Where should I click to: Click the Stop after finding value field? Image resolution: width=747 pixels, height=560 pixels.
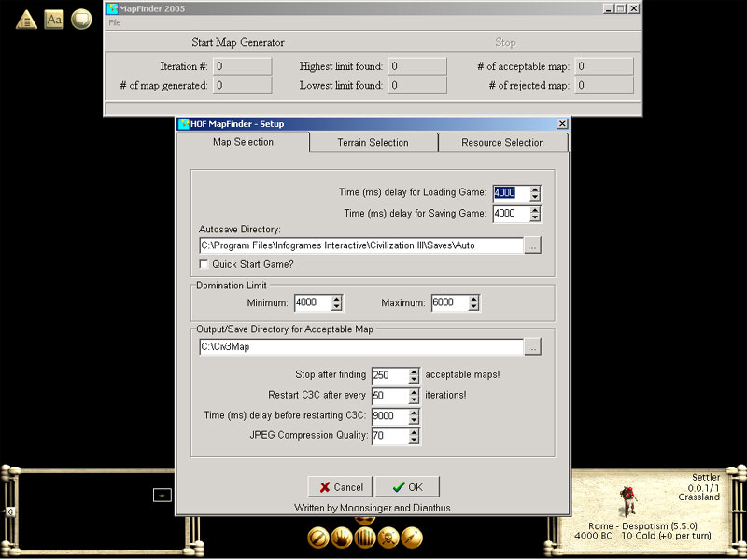tap(390, 375)
